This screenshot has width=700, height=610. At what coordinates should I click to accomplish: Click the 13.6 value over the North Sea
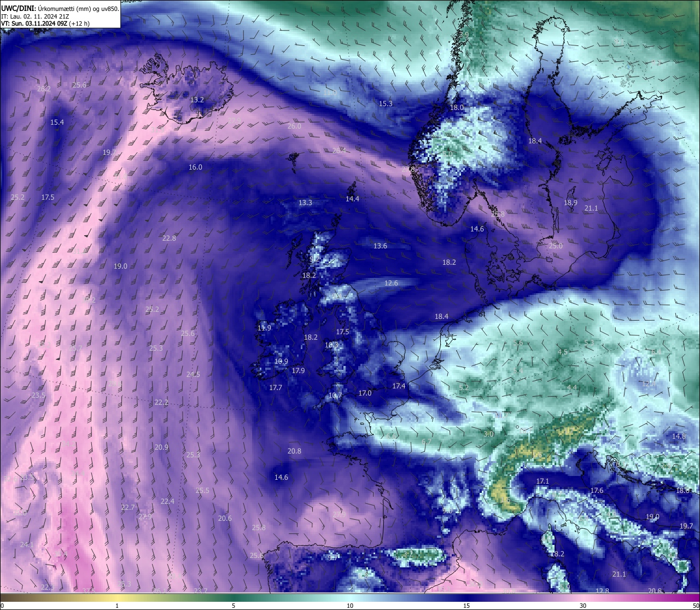(x=380, y=246)
